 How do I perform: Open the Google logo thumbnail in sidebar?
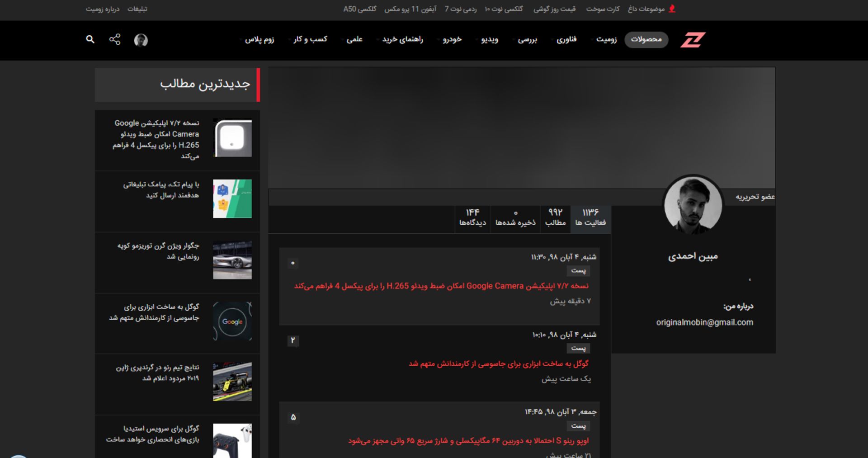232,321
